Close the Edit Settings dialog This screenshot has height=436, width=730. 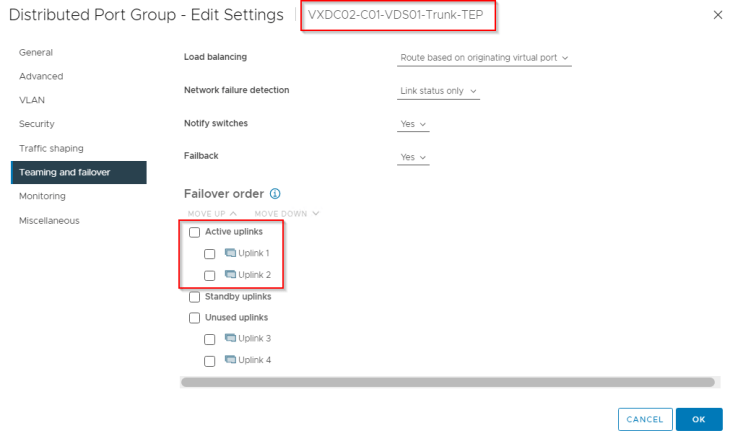click(x=717, y=15)
